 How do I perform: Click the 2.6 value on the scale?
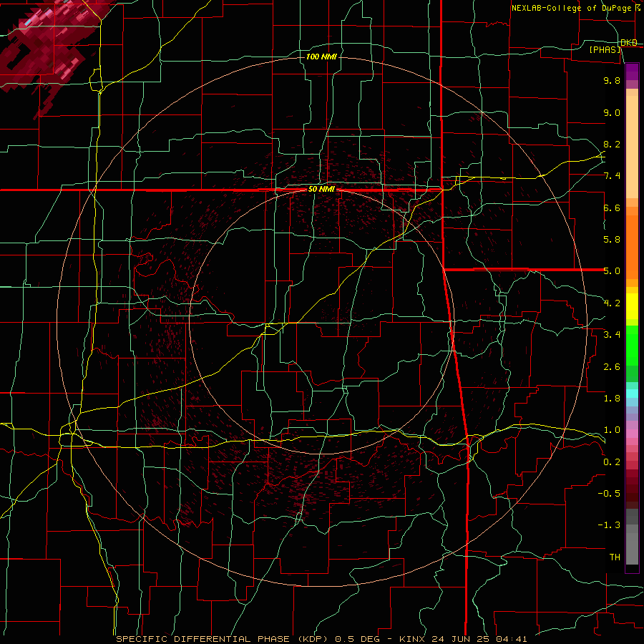point(612,367)
